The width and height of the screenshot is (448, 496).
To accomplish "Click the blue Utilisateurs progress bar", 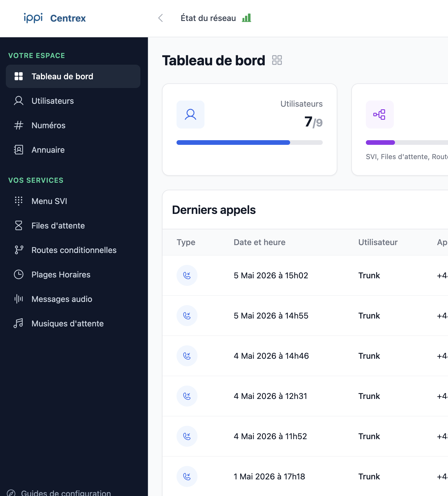I will click(250, 143).
